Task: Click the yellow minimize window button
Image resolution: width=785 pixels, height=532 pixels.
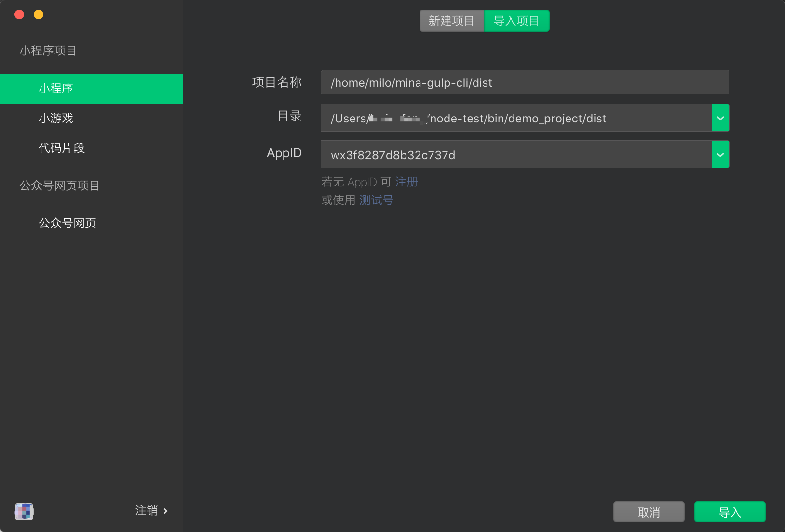Action: [x=39, y=14]
